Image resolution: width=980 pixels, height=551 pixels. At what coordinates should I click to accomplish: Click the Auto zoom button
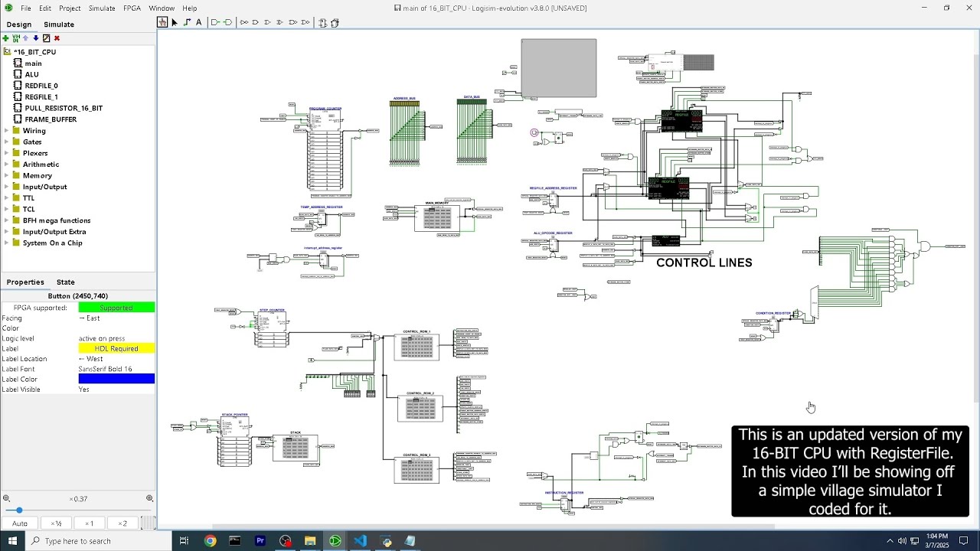20,523
